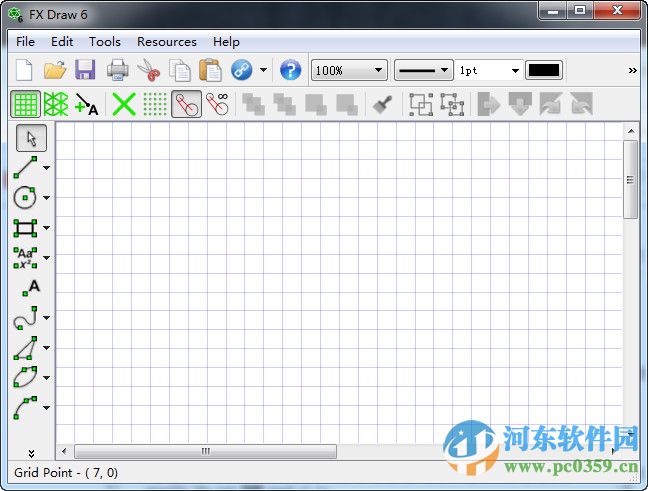Screen dimensions: 648x491
Task: Expand the line tool options arrow
Action: [46, 168]
